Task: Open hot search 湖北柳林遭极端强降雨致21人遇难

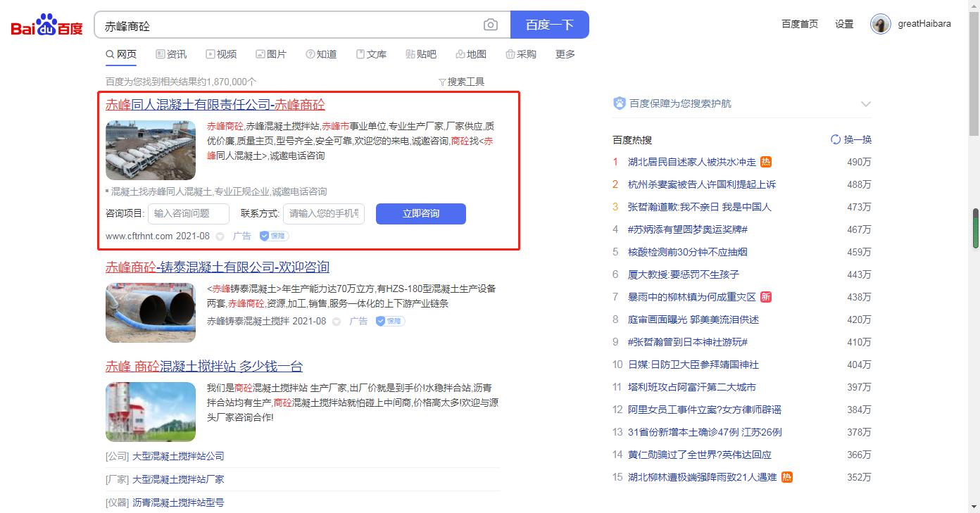Action: pyautogui.click(x=703, y=477)
